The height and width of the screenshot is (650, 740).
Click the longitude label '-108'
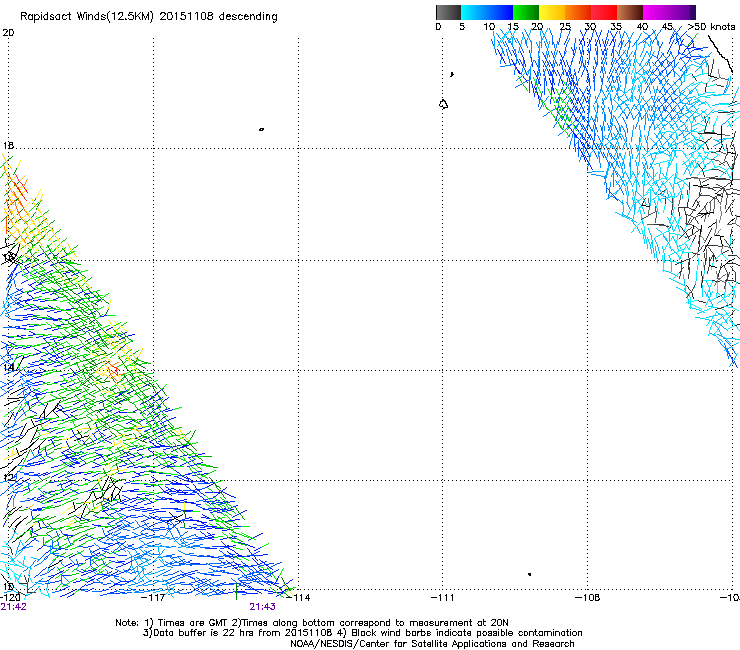coord(588,597)
